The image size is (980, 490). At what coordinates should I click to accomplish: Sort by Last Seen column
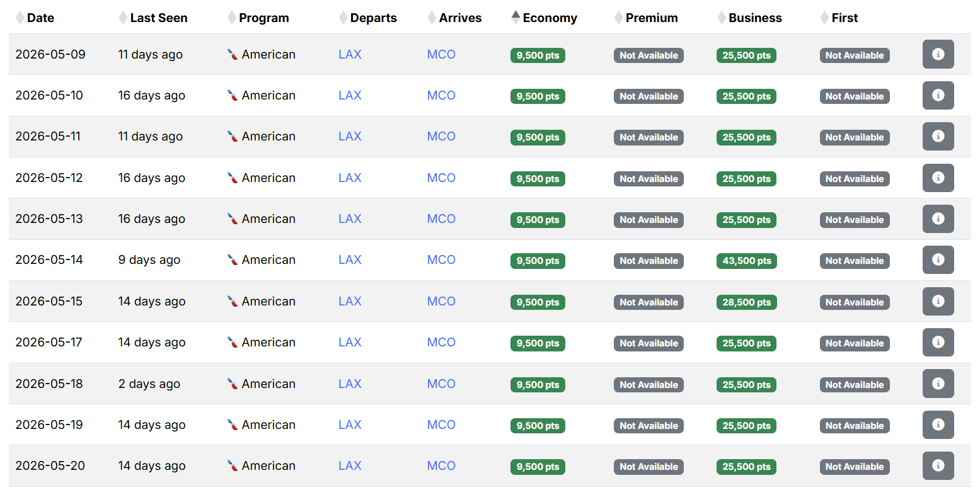pyautogui.click(x=158, y=18)
